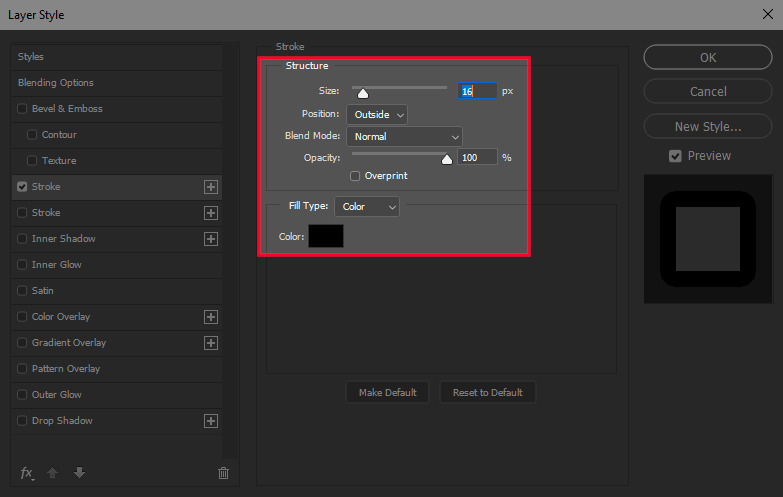Toggle the Preview checkbox
The image size is (783, 497).
[675, 156]
